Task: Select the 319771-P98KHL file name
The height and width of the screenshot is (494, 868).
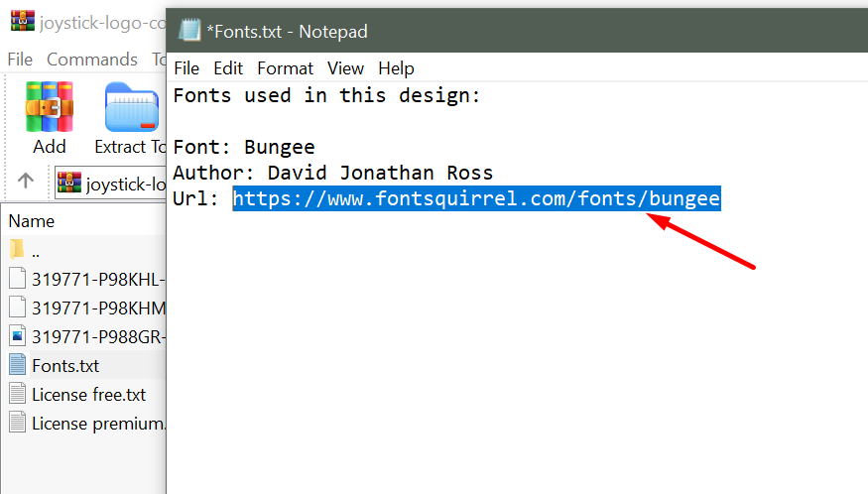Action: 98,279
